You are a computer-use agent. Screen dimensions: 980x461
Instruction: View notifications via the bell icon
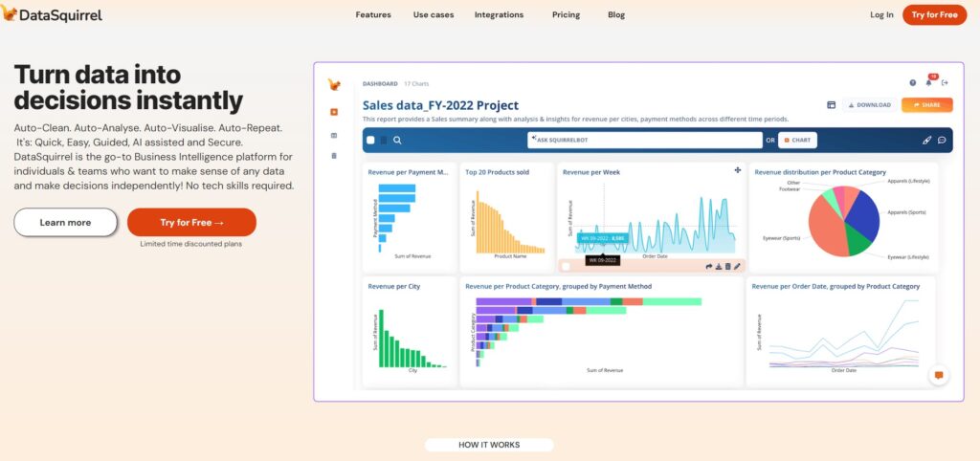coord(928,82)
